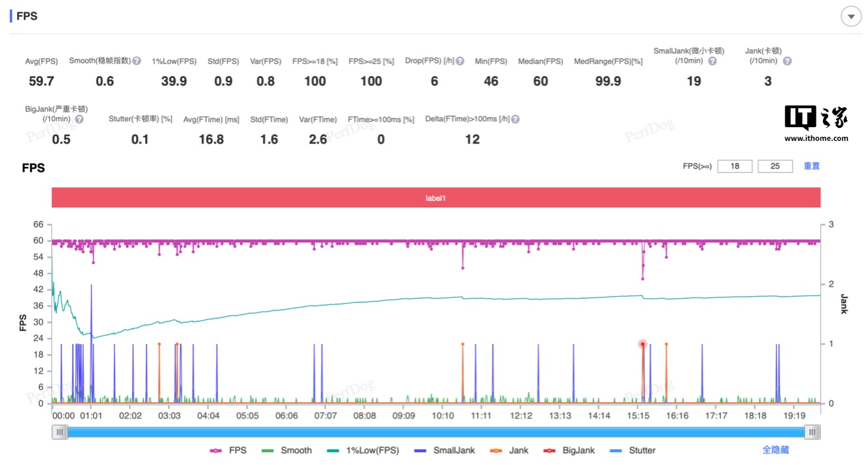Click help icon beside Delta(FTime)>100ms
Screen dimensions: 868x465
(x=515, y=119)
